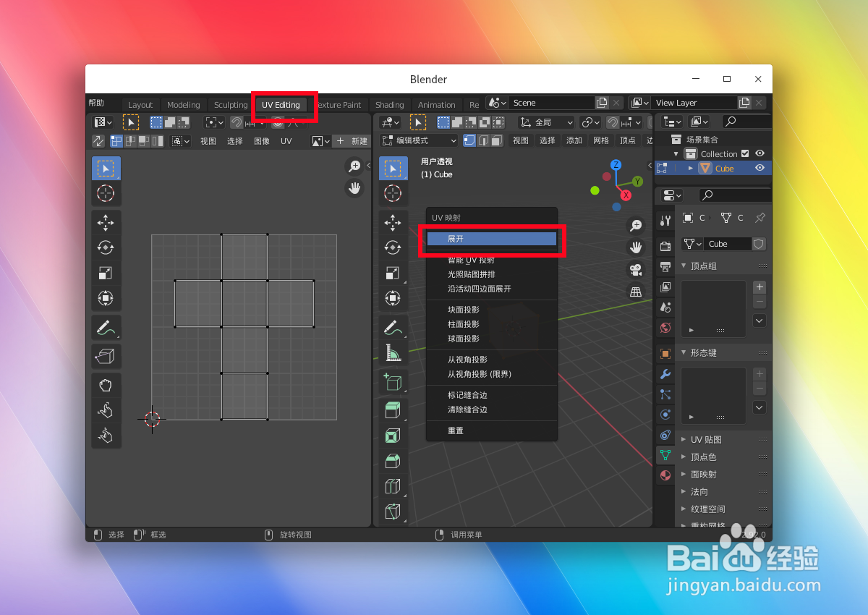This screenshot has height=615, width=868.
Task: Switch to the Modeling workspace tab
Action: click(183, 105)
